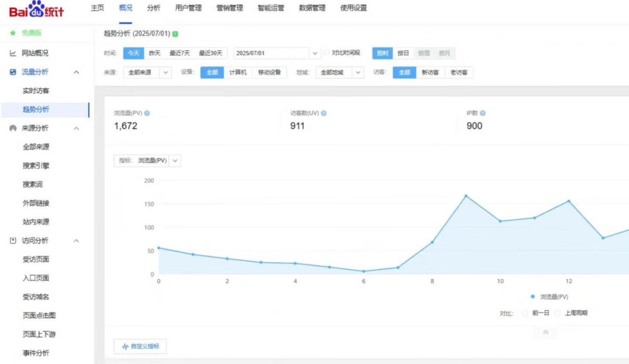Image resolution: width=629 pixels, height=364 pixels.
Task: Click the 网站概况 chart icon in the sidebar
Action: (x=13, y=53)
